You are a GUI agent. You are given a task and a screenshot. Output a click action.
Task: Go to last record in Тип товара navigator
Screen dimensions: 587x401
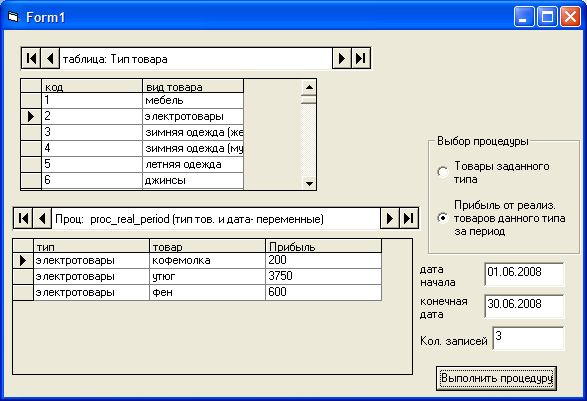click(x=361, y=58)
